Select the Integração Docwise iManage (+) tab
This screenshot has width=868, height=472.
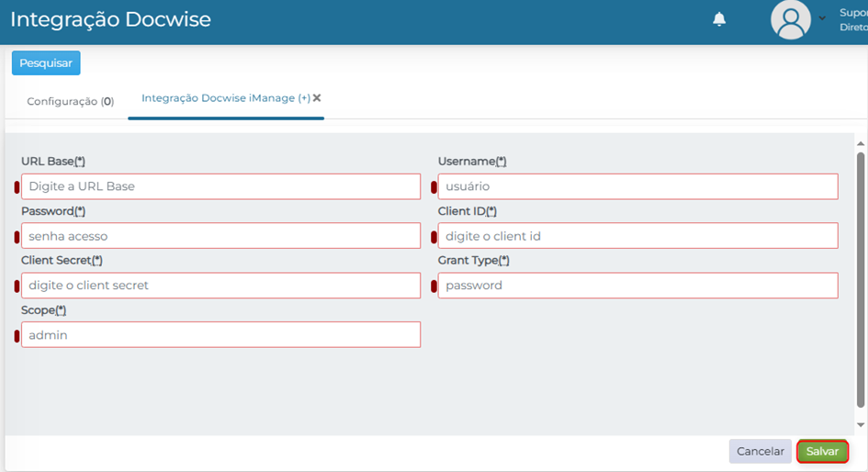(x=226, y=98)
